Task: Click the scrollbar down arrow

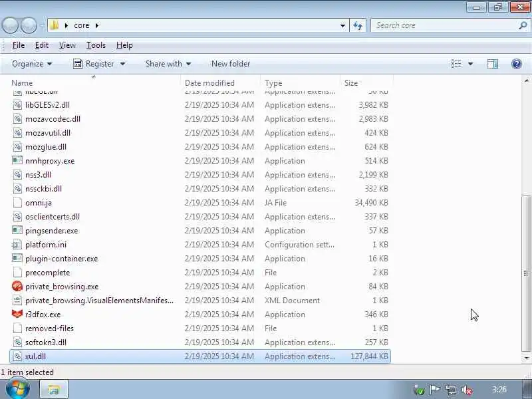Action: coord(526,358)
